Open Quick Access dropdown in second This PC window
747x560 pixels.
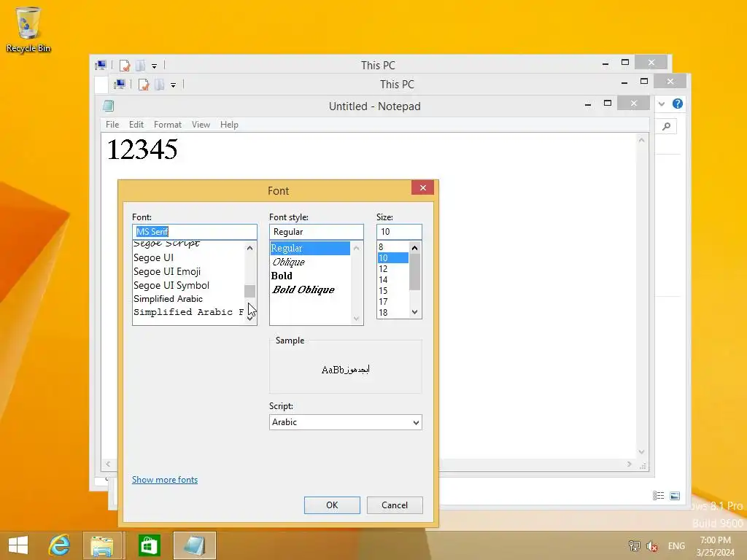click(x=174, y=85)
